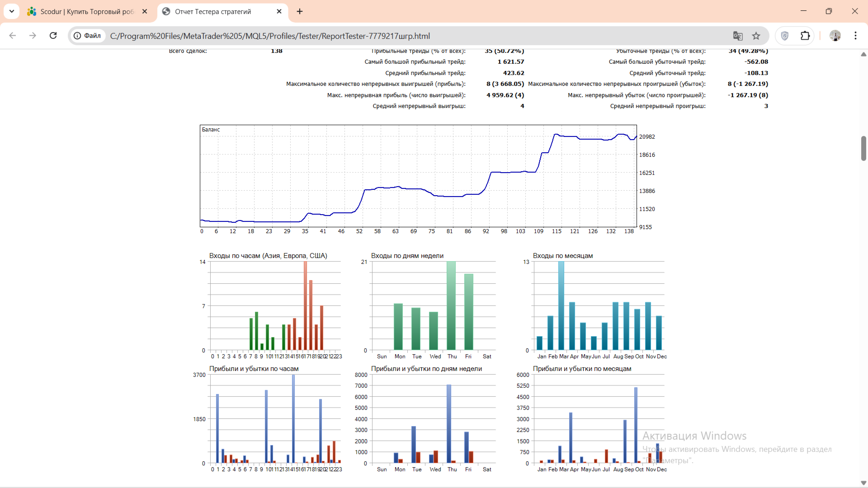Click the Файл site info chip
Viewport: 868px width, 488px height.
coord(88,36)
